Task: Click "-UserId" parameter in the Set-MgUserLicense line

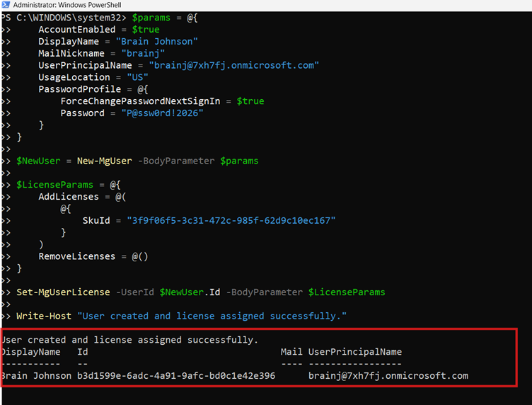Action: pos(134,292)
